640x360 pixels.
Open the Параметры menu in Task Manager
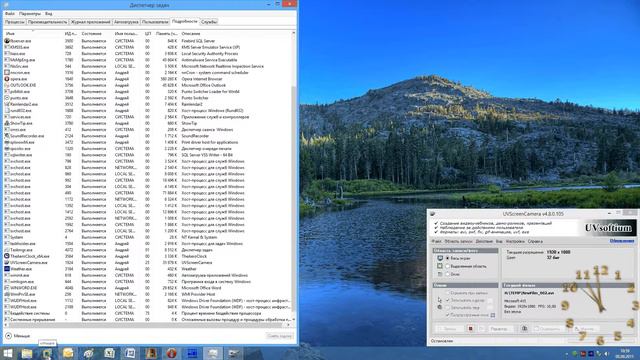[x=30, y=13]
